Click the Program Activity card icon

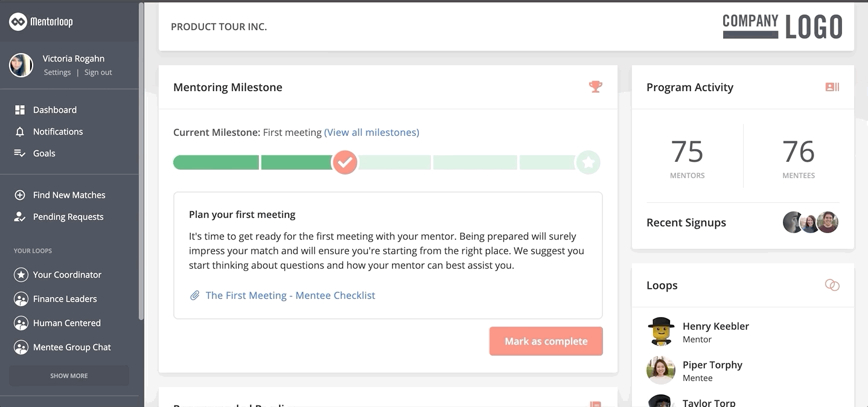[x=832, y=87]
